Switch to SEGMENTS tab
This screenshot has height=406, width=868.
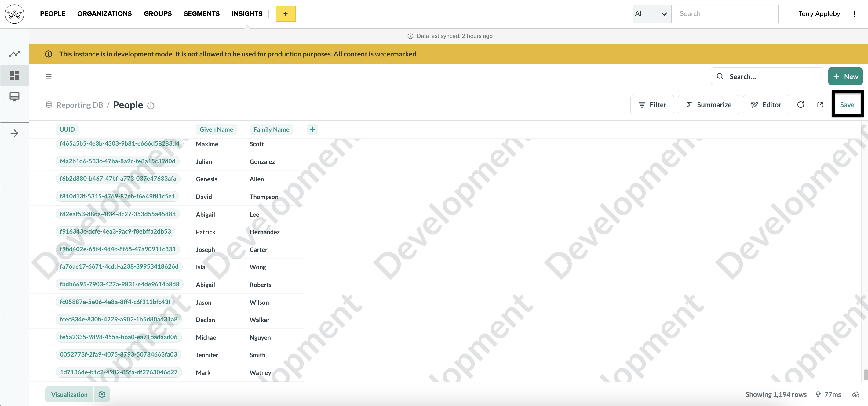(202, 13)
